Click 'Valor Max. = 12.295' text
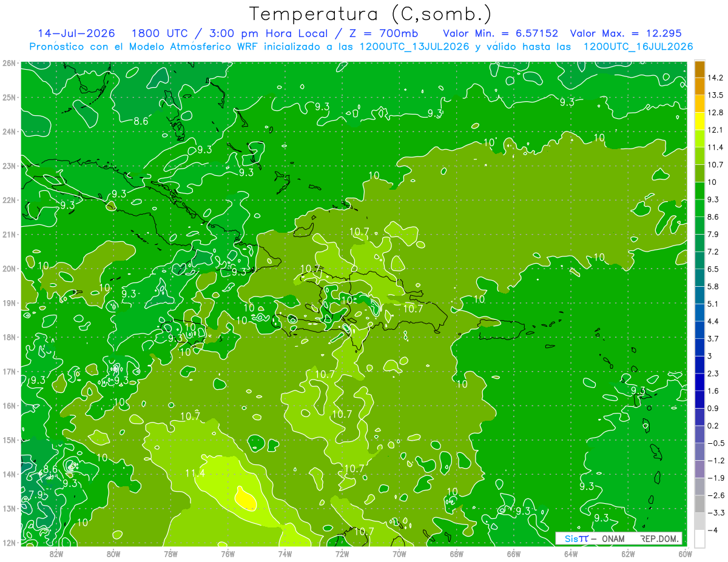This screenshot has height=562, width=728. point(626,33)
